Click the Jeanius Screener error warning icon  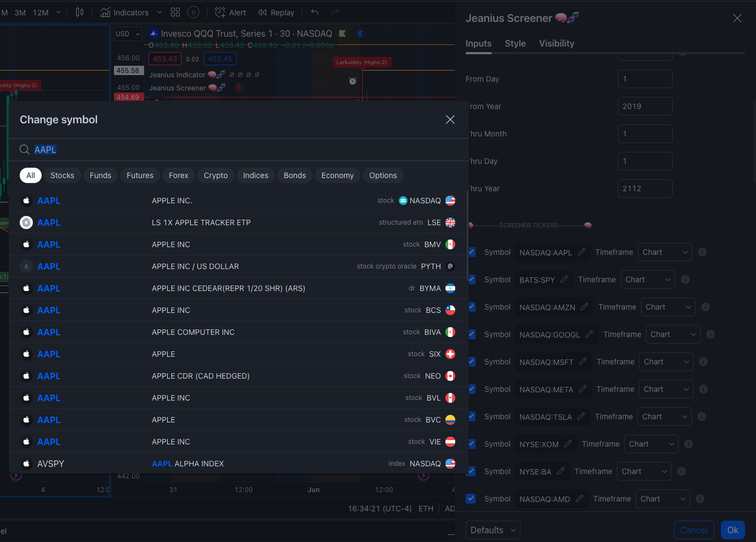click(x=239, y=87)
